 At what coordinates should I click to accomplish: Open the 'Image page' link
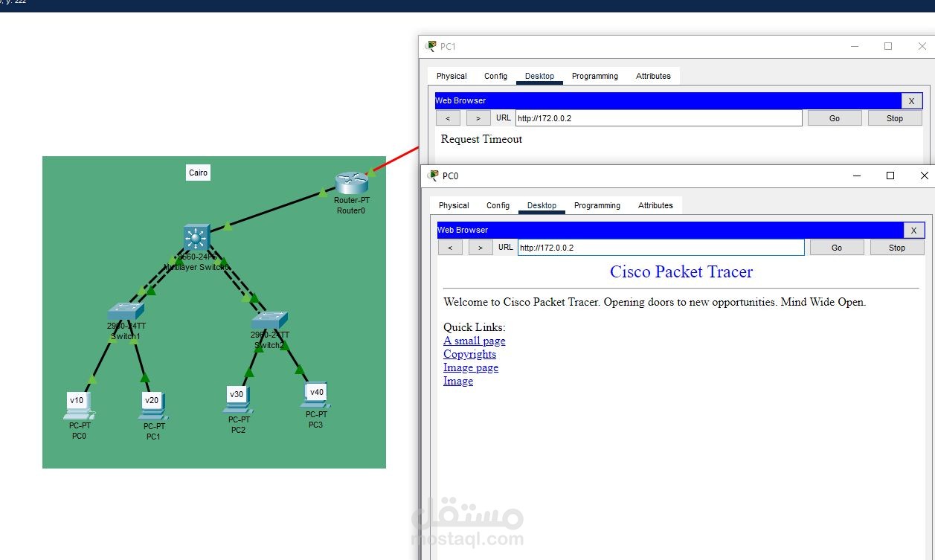(471, 367)
